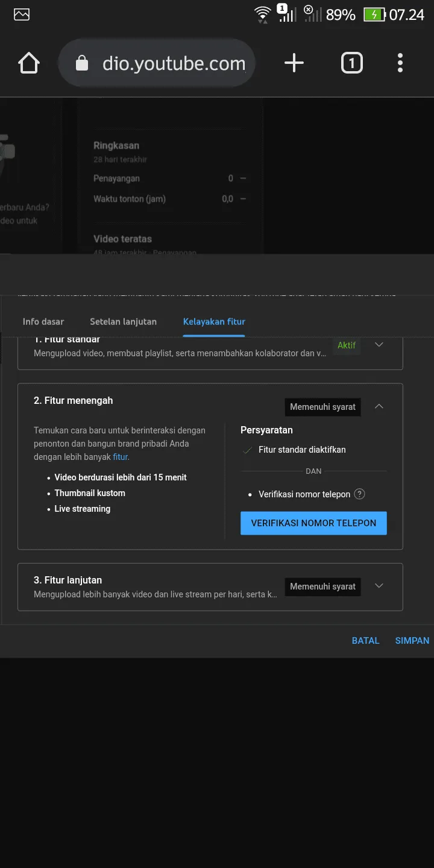Screen dimensions: 434x868
Task: Click Memenuhi syarat badge in Fitur menengah
Action: pos(323,407)
